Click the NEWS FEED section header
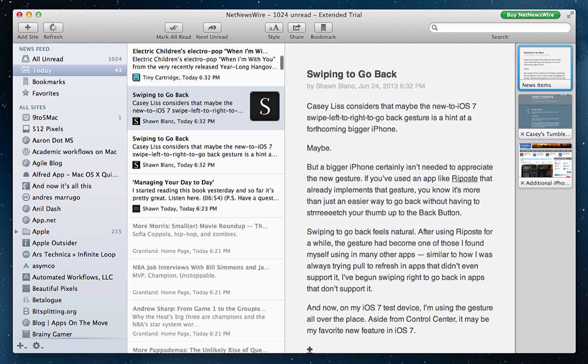The width and height of the screenshot is (588, 364). click(34, 49)
